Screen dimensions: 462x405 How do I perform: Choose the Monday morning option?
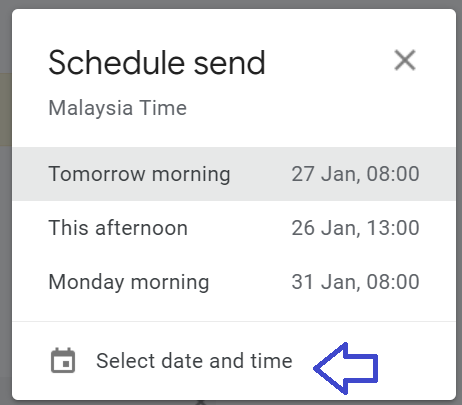click(234, 282)
